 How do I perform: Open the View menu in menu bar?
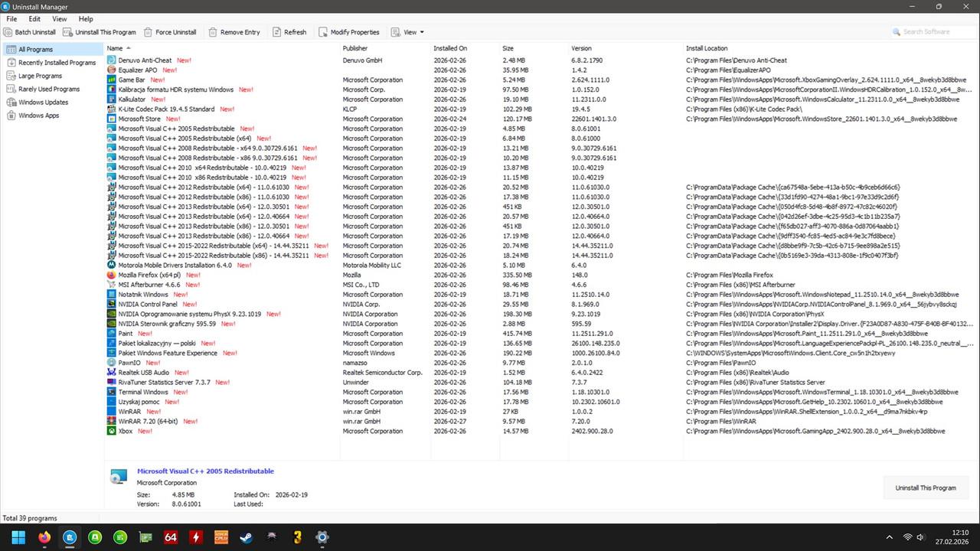pos(59,19)
